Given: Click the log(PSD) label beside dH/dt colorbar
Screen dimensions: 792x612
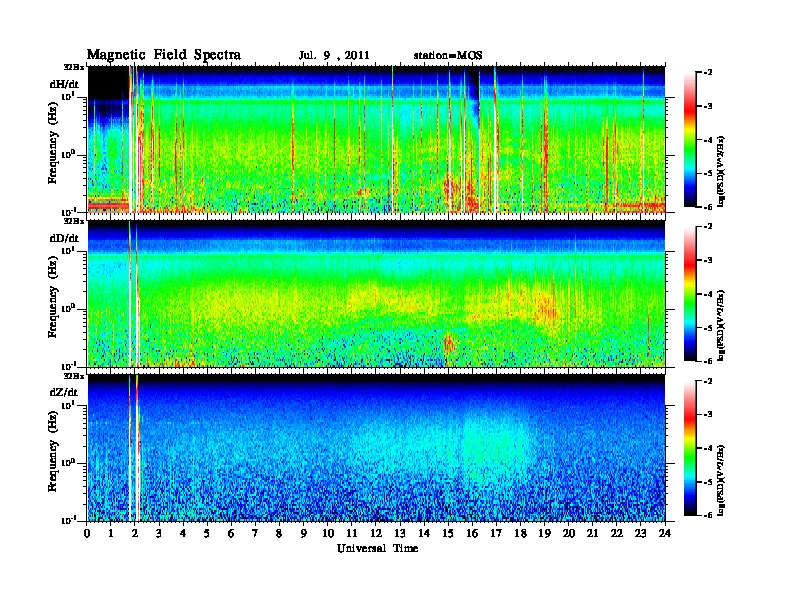Looking at the screenshot, I should pos(721,172).
